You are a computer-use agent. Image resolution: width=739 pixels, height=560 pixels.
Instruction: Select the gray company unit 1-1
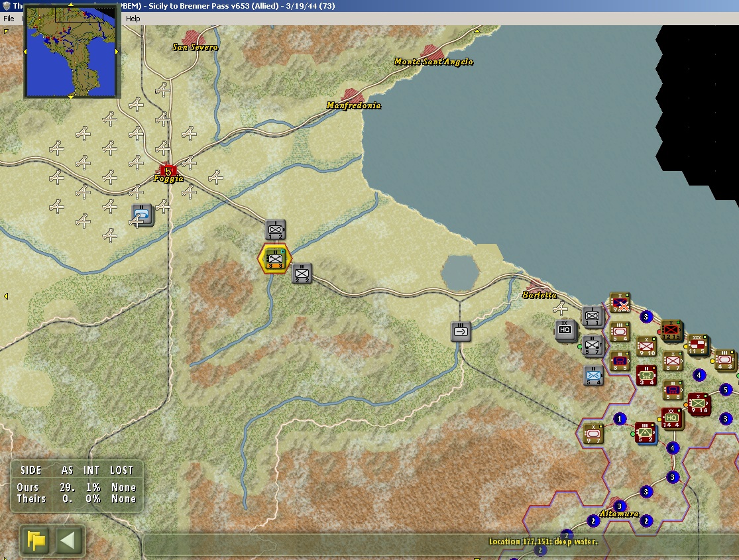coord(593,316)
